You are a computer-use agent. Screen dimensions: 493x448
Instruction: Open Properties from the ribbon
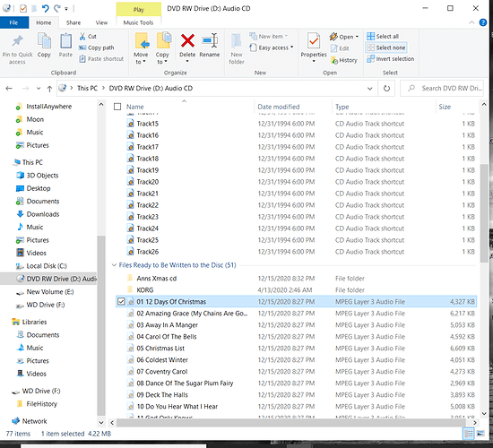click(314, 47)
